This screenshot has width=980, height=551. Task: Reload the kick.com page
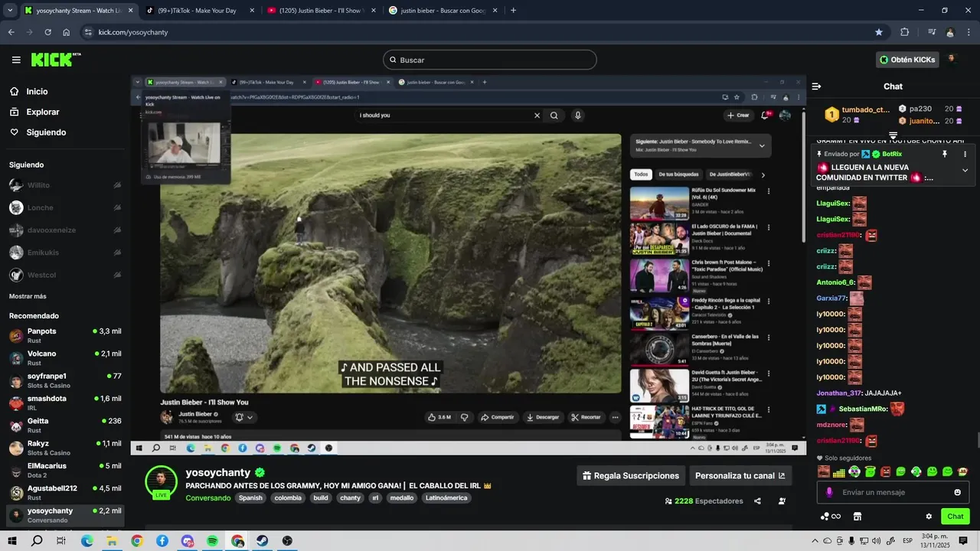point(47,32)
